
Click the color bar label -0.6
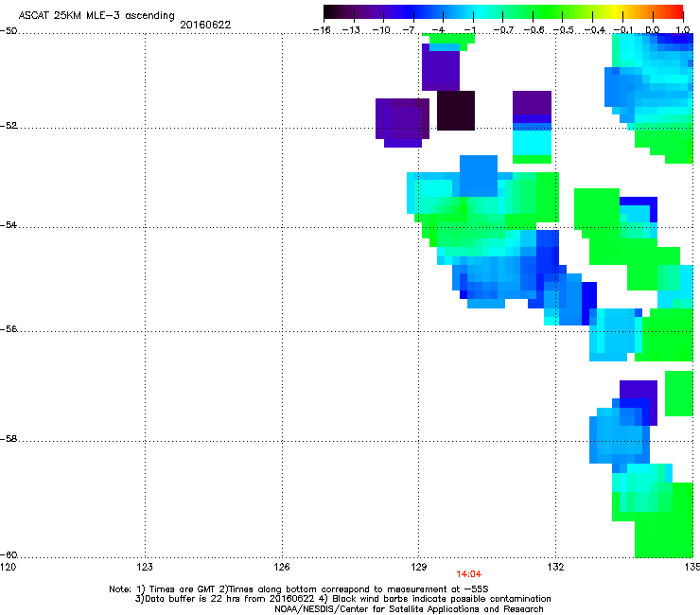pos(534,30)
